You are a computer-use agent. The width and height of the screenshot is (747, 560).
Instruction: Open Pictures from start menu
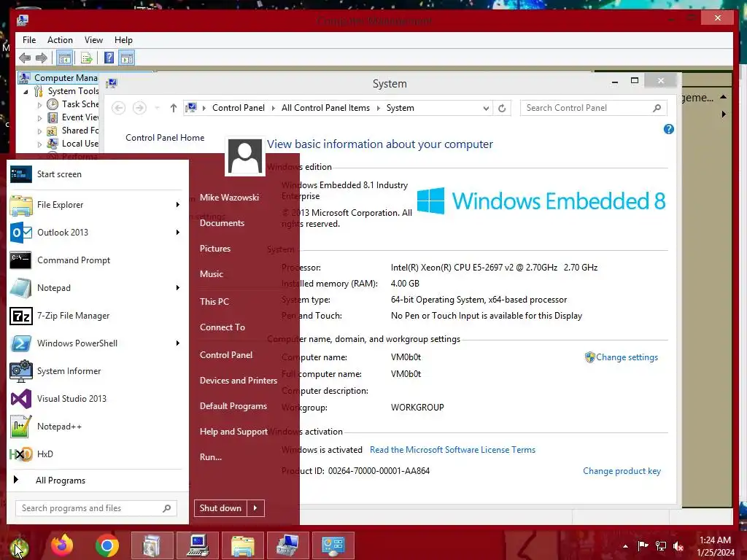point(215,249)
